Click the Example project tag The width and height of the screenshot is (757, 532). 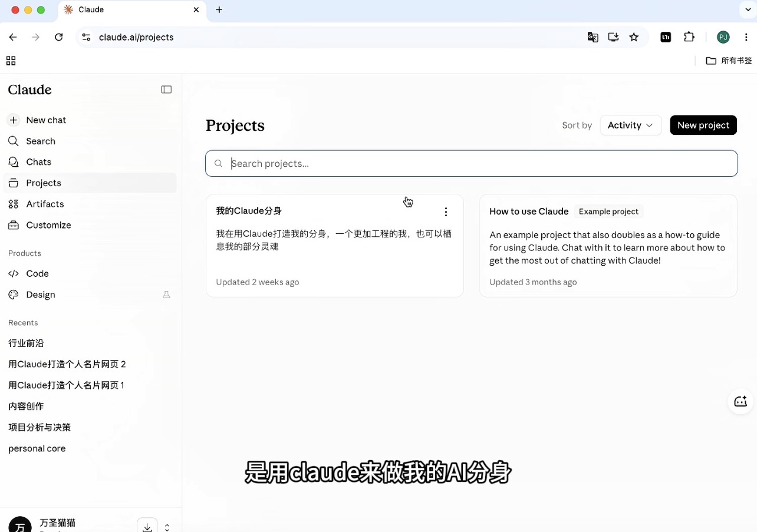coord(608,212)
